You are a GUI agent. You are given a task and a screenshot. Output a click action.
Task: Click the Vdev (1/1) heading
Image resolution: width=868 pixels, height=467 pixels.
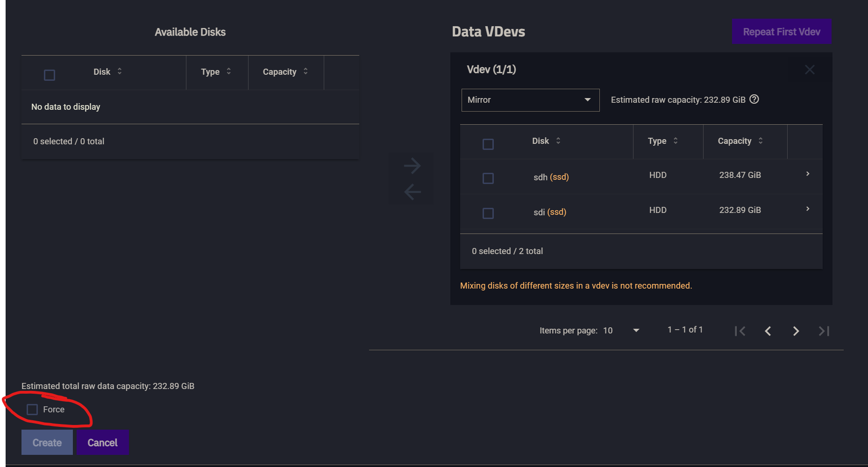tap(491, 70)
